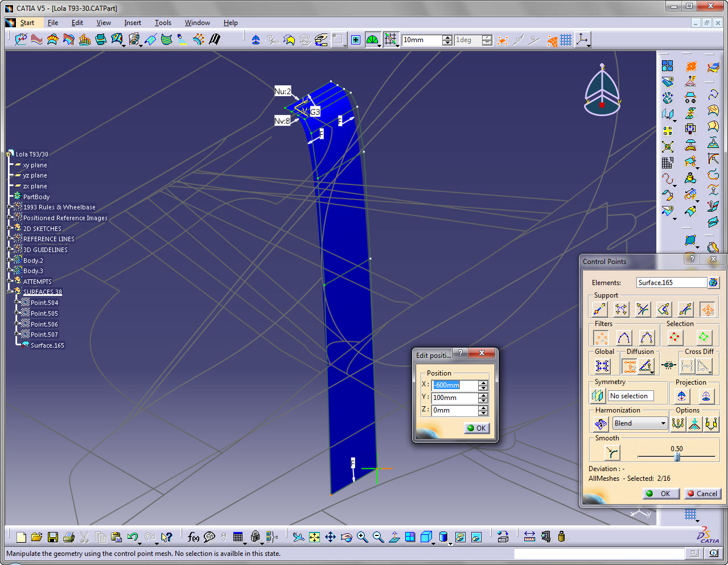The image size is (728, 565).
Task: Click the Design Table icon
Action: 238,537
